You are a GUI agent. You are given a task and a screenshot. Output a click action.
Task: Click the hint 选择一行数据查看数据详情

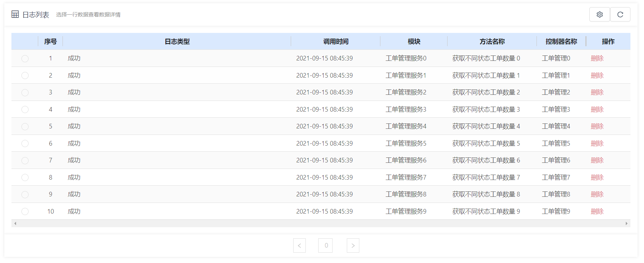[88, 15]
